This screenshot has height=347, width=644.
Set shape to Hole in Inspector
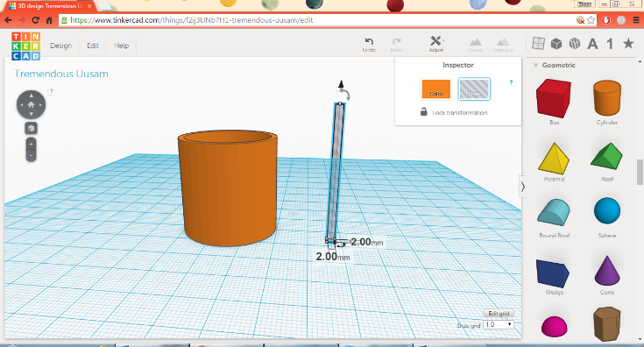(x=474, y=89)
